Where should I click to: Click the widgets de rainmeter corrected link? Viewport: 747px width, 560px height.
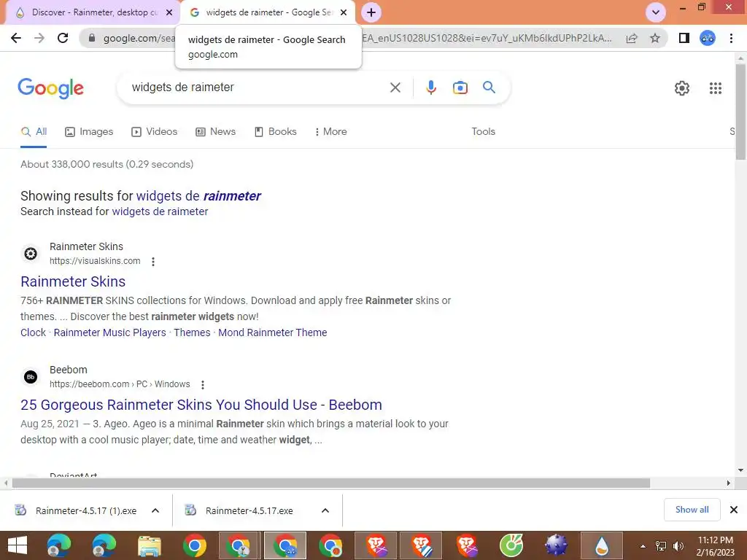point(198,196)
